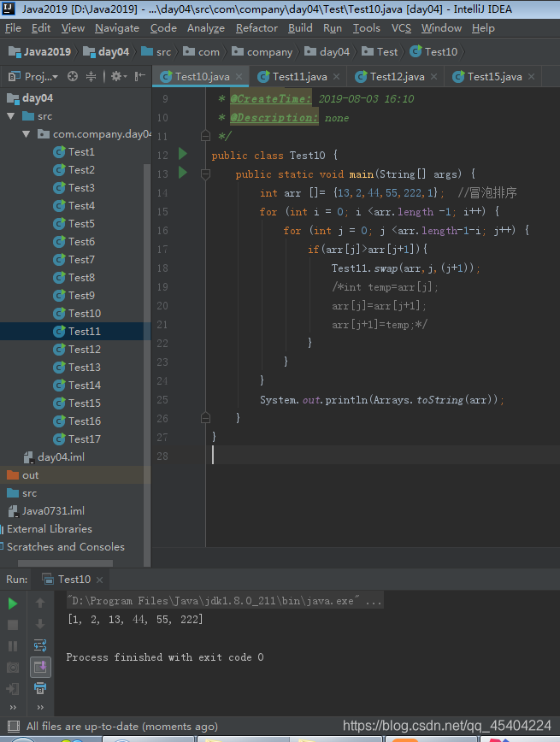Show more actions with second Run toolbar chevrons
Image resolution: width=560 pixels, height=742 pixels.
40,708
